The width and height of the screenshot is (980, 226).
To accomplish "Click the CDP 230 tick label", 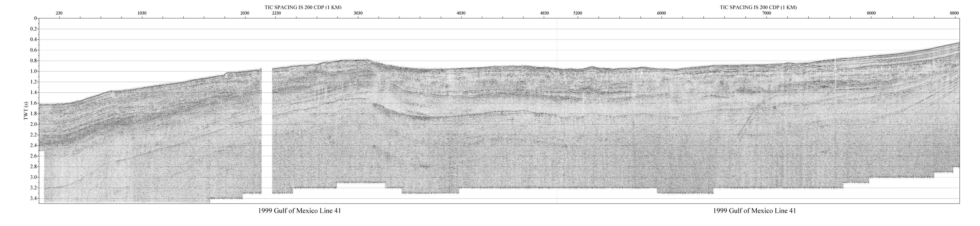I will [x=59, y=13].
